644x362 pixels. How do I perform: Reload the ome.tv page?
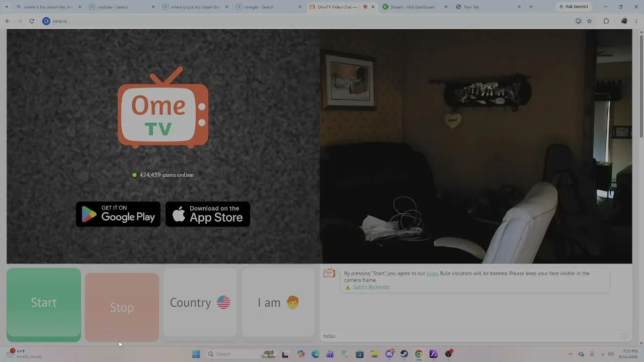[x=32, y=21]
